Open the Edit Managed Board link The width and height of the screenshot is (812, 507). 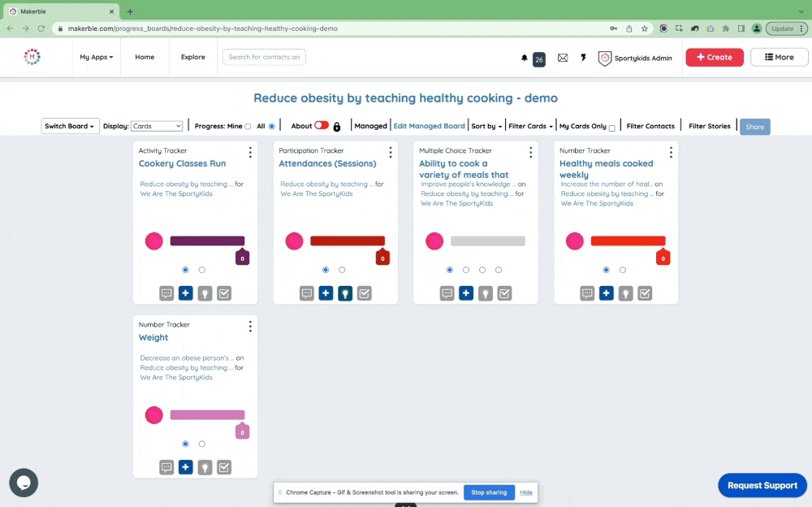pyautogui.click(x=429, y=126)
